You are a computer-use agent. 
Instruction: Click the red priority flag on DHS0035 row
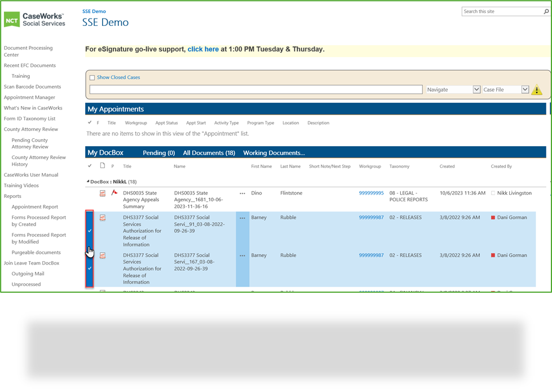114,192
